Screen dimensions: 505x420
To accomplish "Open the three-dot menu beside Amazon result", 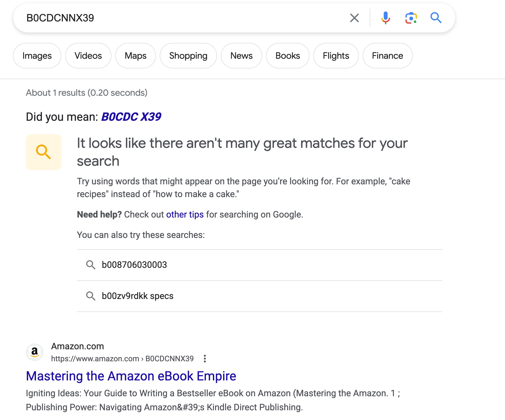I will pos(205,358).
